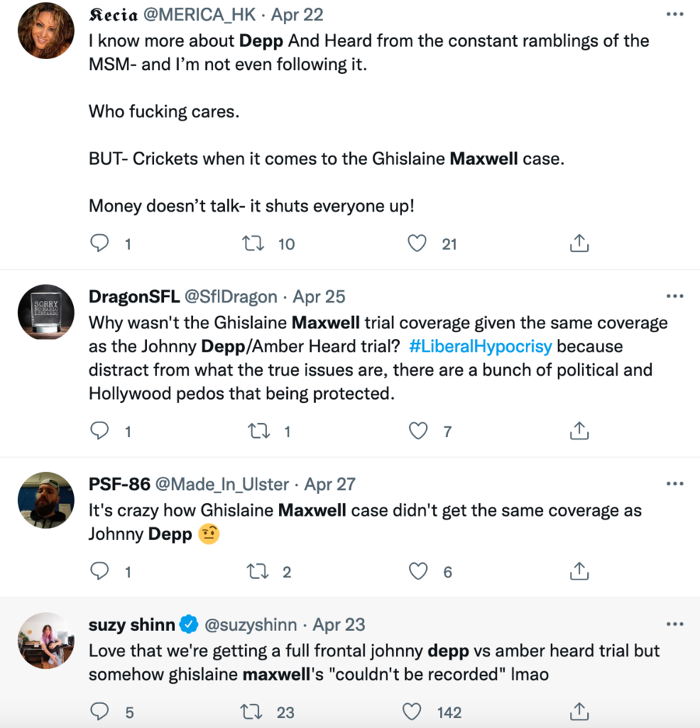
Task: Open DragonSFL's profile avatar
Action: pyautogui.click(x=45, y=311)
